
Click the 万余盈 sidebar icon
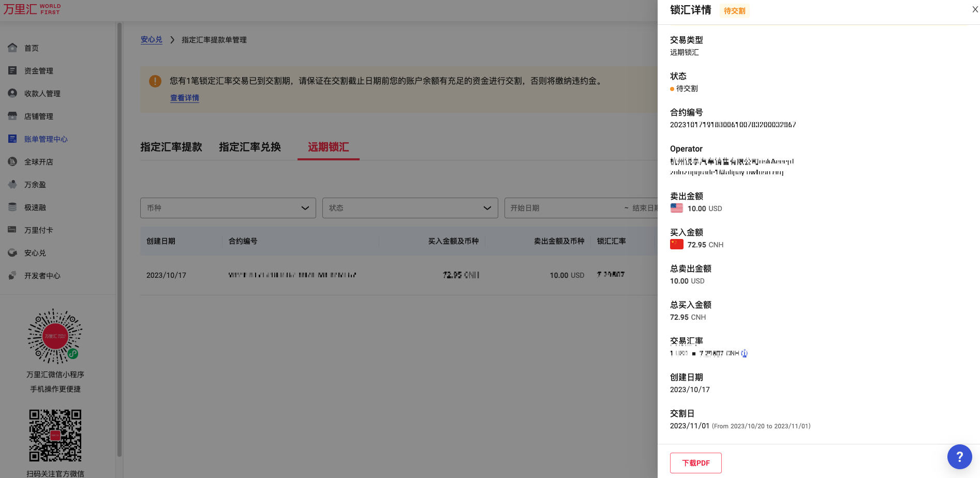pyautogui.click(x=12, y=184)
